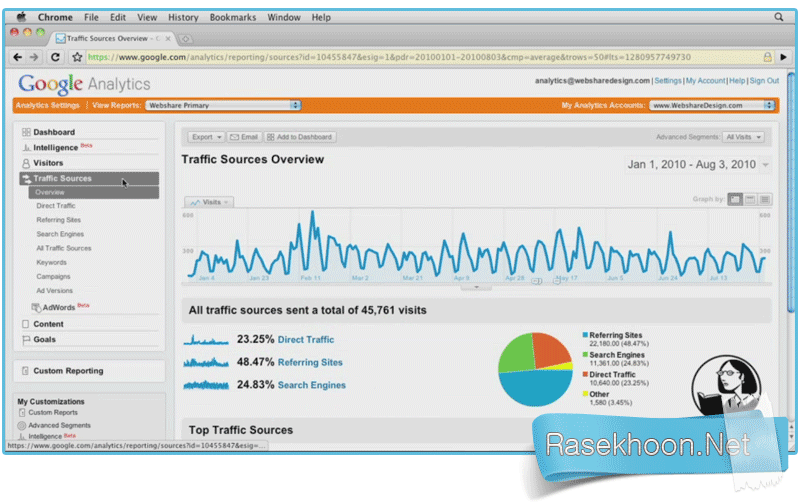The height and width of the screenshot is (504, 800).
Task: Open the View Reports Webshare Primary dropdown
Action: (223, 105)
